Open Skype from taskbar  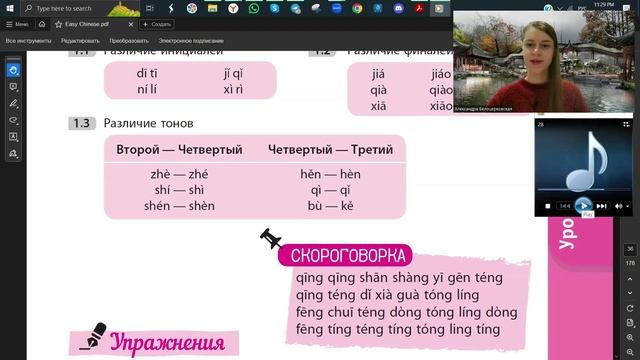(275, 8)
